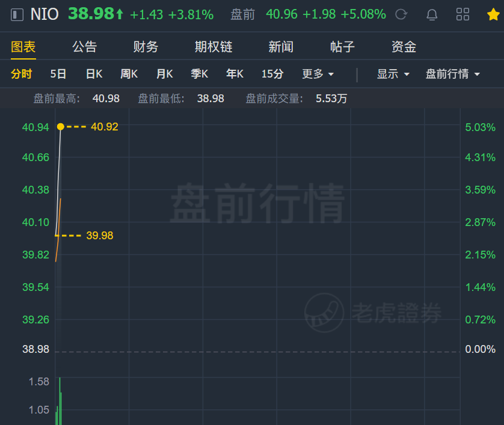The image size is (504, 425).
Task: Open price alert bell
Action: click(432, 15)
